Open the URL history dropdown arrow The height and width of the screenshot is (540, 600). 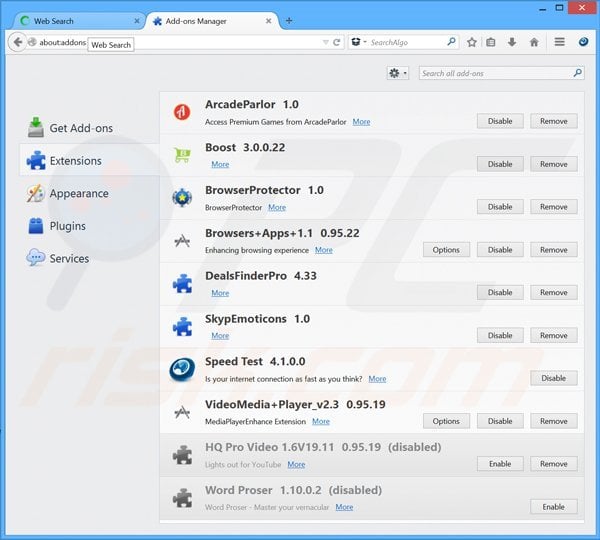point(325,42)
